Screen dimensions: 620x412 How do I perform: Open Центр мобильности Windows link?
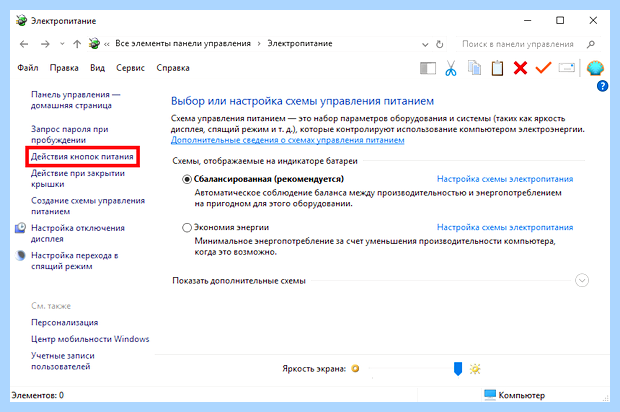coord(90,339)
